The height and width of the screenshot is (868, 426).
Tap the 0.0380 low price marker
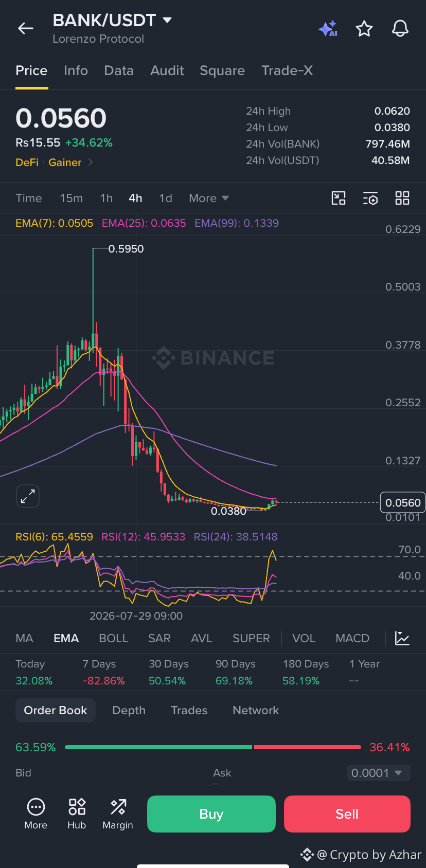click(228, 511)
